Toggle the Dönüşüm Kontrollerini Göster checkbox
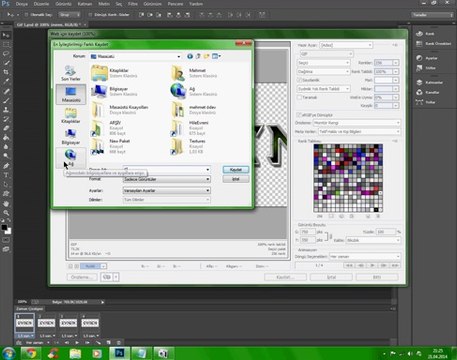The width and height of the screenshot is (457, 360). (90, 15)
